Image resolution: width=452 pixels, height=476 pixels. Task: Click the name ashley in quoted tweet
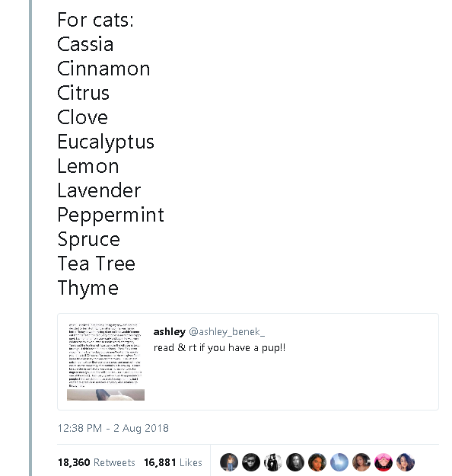169,331
